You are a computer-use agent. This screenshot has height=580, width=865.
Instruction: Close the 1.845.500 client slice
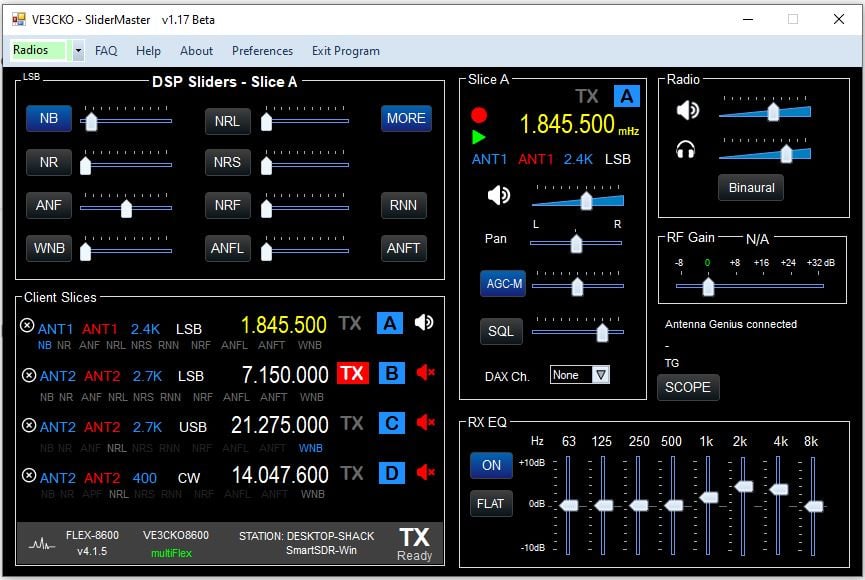27,326
